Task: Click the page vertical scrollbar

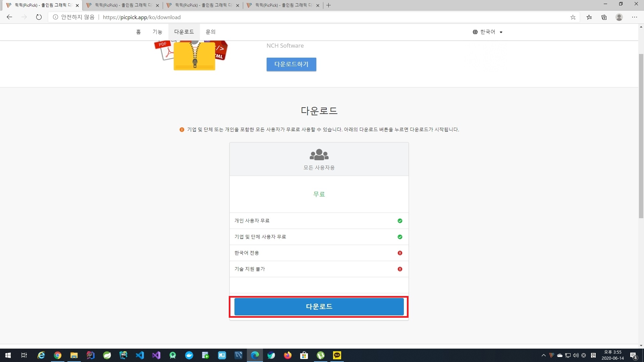Action: pyautogui.click(x=641, y=134)
